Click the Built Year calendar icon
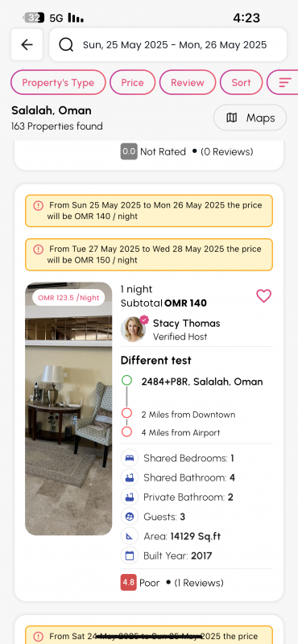The width and height of the screenshot is (298, 644). (x=130, y=556)
